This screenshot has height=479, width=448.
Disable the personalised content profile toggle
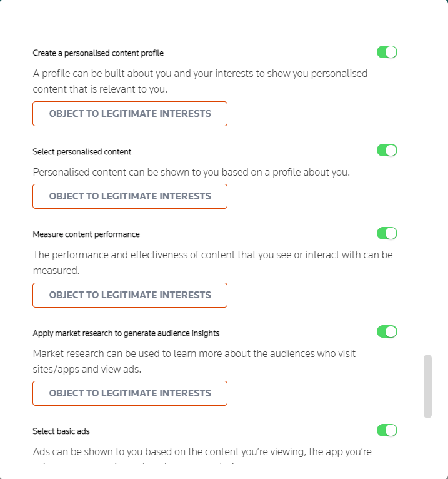coord(387,53)
